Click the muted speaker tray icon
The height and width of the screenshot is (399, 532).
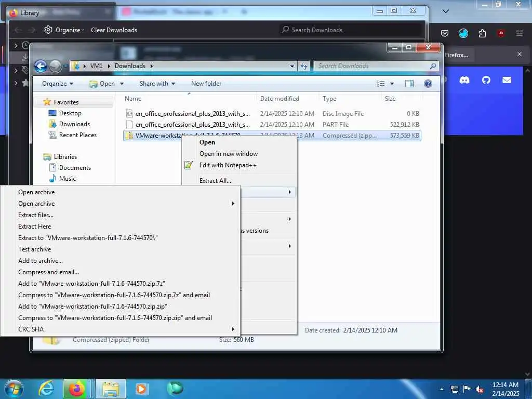click(480, 389)
